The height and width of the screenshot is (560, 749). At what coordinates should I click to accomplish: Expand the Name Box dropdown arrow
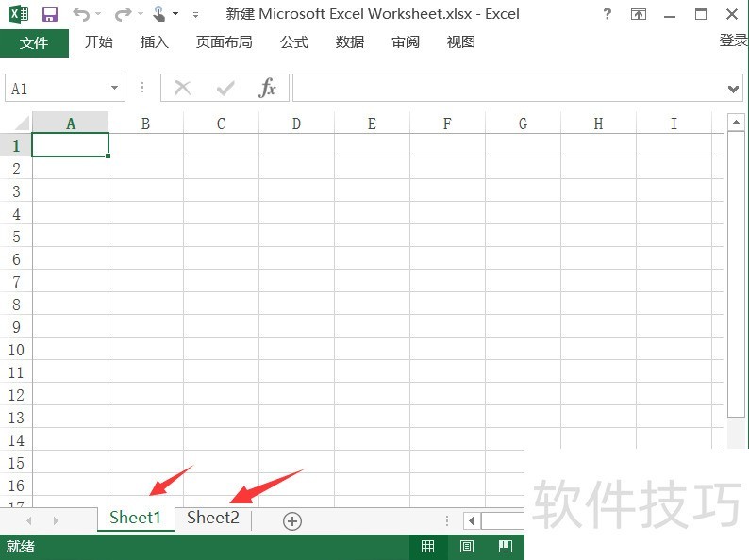pyautogui.click(x=115, y=88)
